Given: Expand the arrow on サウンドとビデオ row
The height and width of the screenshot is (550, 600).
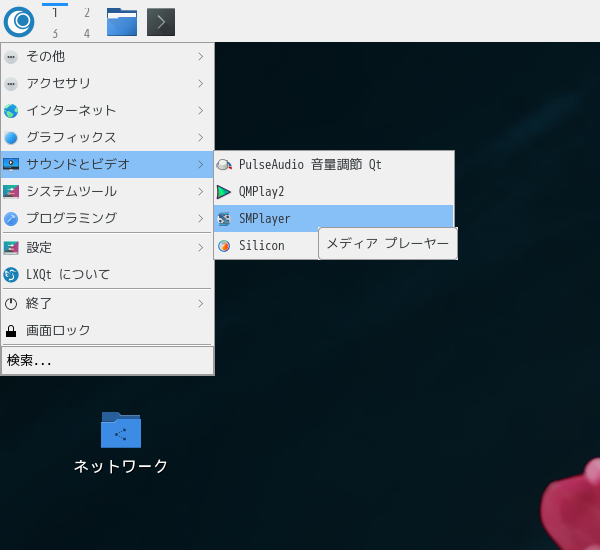Looking at the screenshot, I should [x=201, y=165].
